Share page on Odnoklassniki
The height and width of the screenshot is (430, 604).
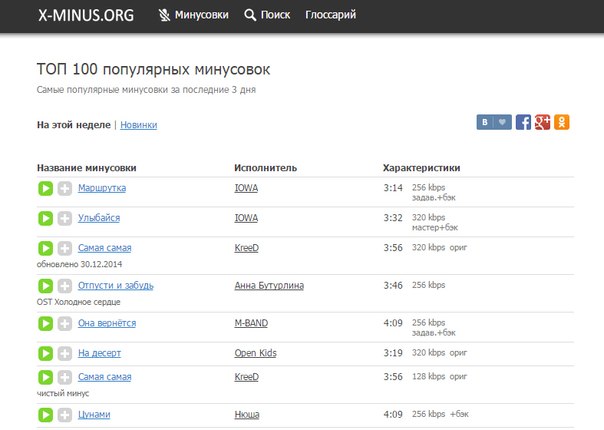(x=562, y=122)
